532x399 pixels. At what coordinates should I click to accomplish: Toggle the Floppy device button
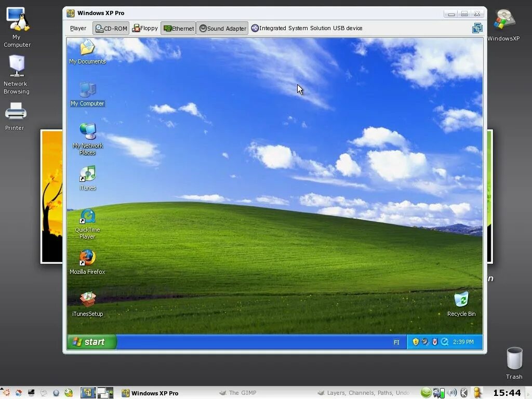(x=145, y=28)
